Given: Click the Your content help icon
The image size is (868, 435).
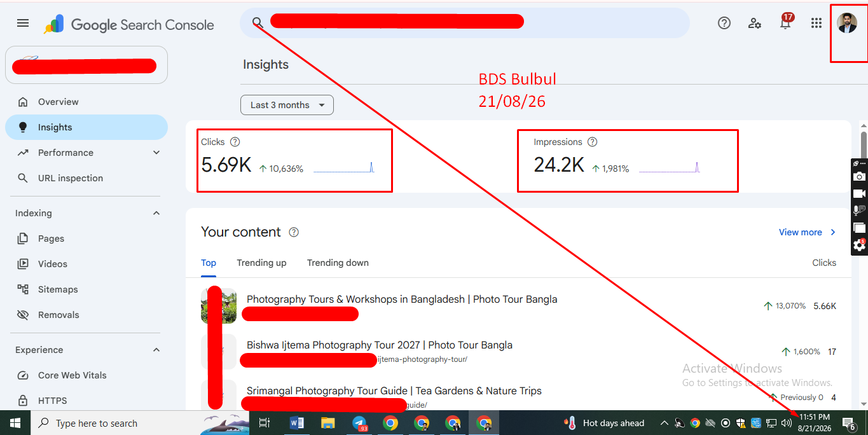Looking at the screenshot, I should click(294, 232).
